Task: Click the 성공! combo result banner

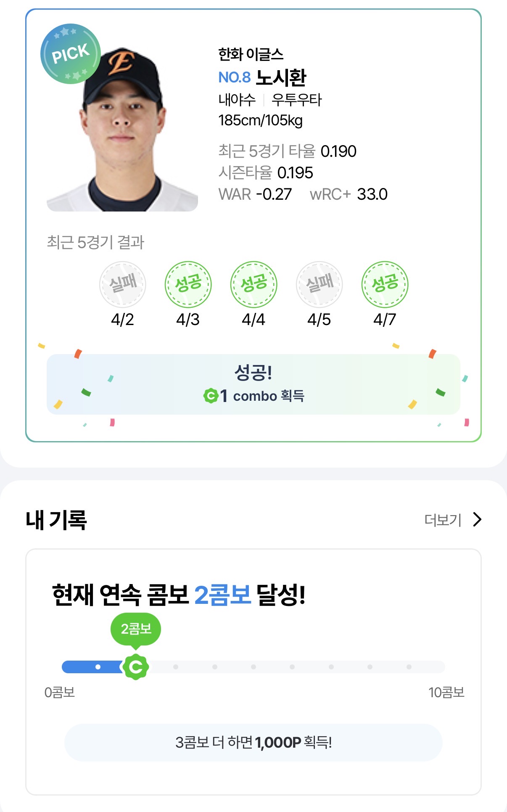Action: (x=253, y=384)
